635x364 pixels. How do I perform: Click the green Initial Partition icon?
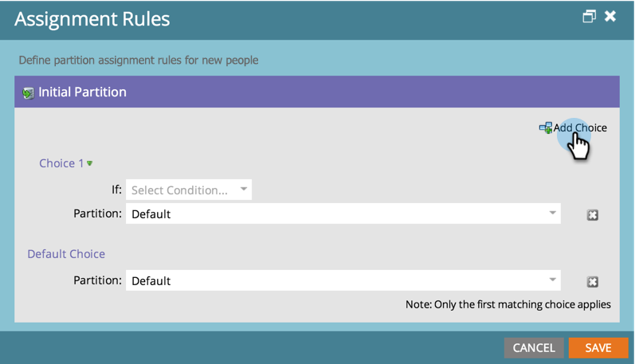[x=29, y=93]
